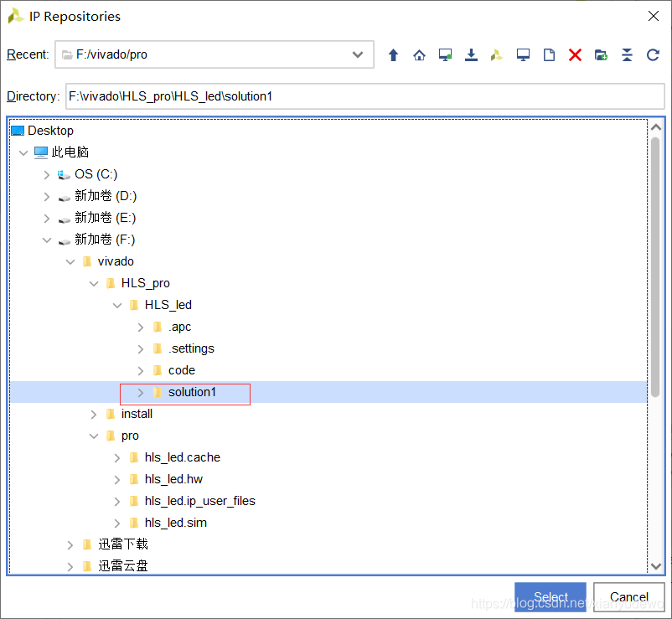This screenshot has height=619, width=672.
Task: Expand the hls_led.cache folder
Action: (x=116, y=457)
